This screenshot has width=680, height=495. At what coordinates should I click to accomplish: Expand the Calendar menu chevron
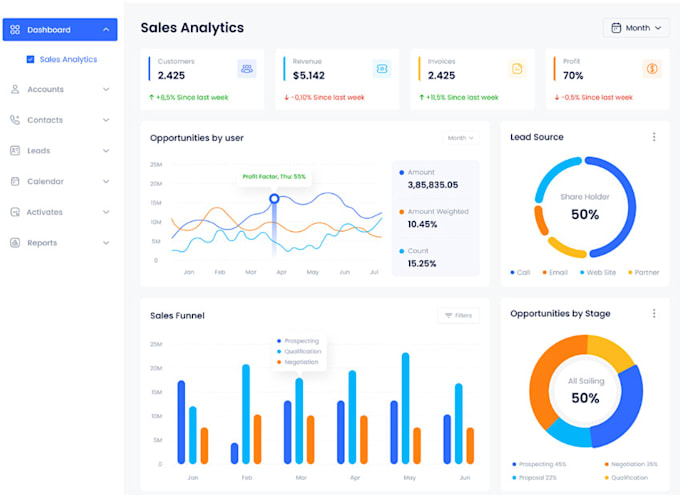point(106,181)
